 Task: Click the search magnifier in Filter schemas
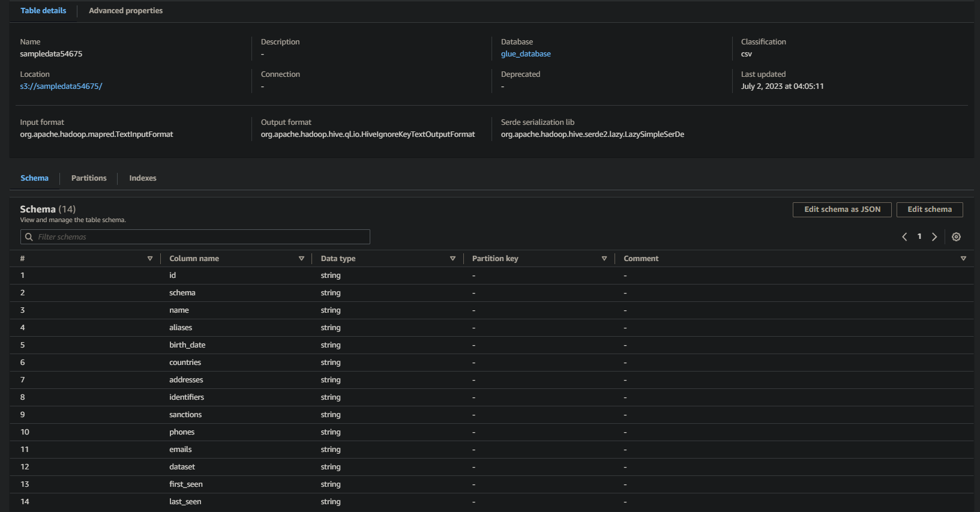[x=29, y=237]
